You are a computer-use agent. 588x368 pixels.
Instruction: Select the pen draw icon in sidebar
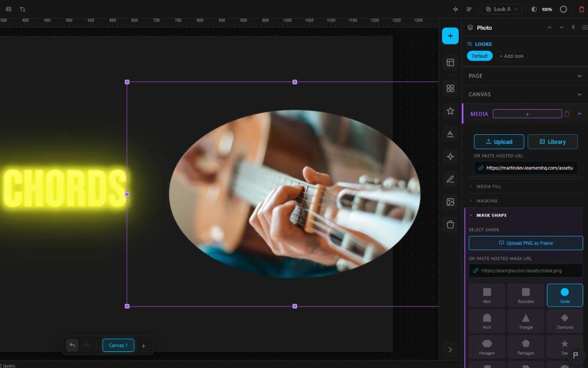pos(451,179)
